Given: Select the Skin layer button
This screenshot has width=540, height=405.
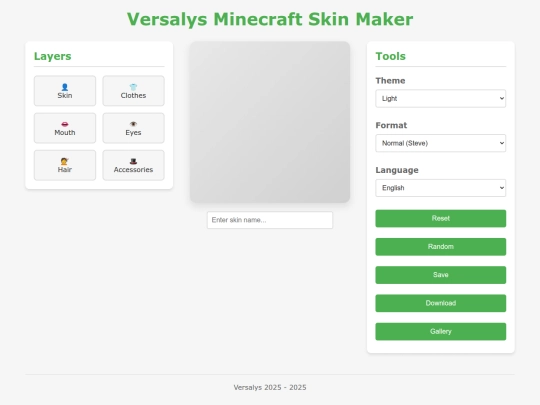Looking at the screenshot, I should tap(65, 91).
